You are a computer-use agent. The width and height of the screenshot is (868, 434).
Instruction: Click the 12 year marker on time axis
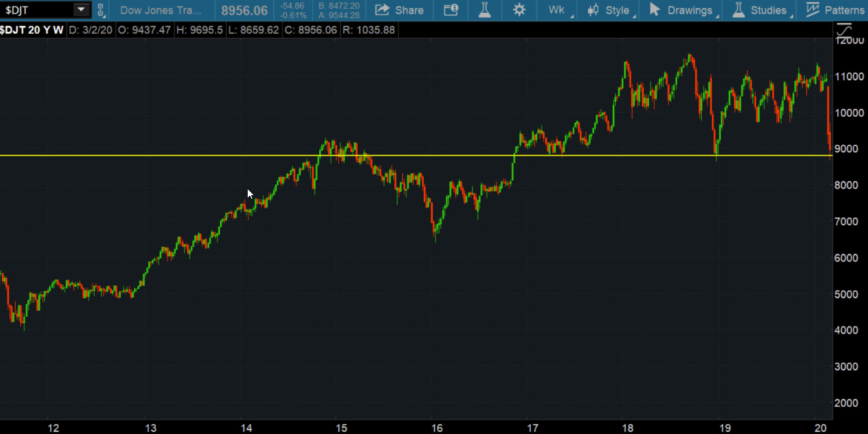tap(54, 429)
